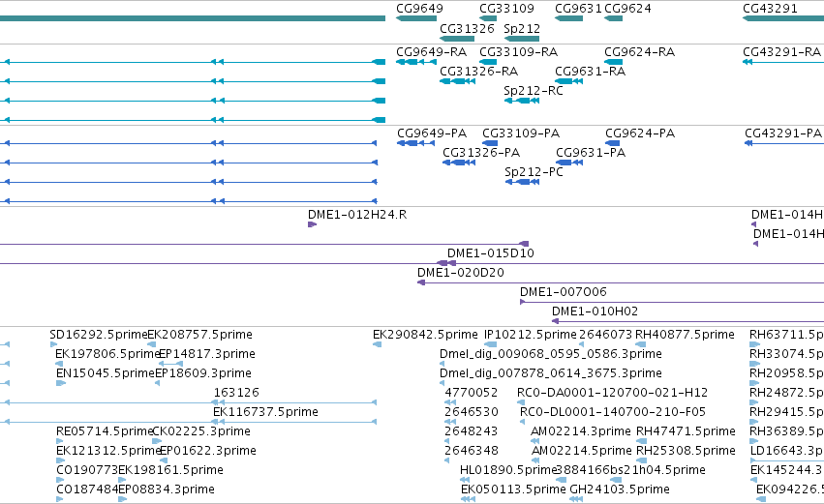The image size is (824, 504).
Task: Open EST SD16292.5prime
Action: coord(98,335)
